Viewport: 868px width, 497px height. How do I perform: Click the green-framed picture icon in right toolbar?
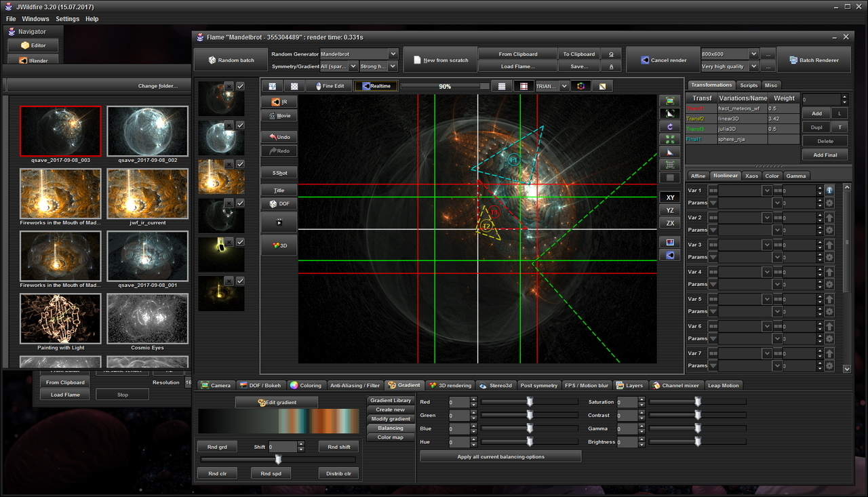(x=670, y=101)
